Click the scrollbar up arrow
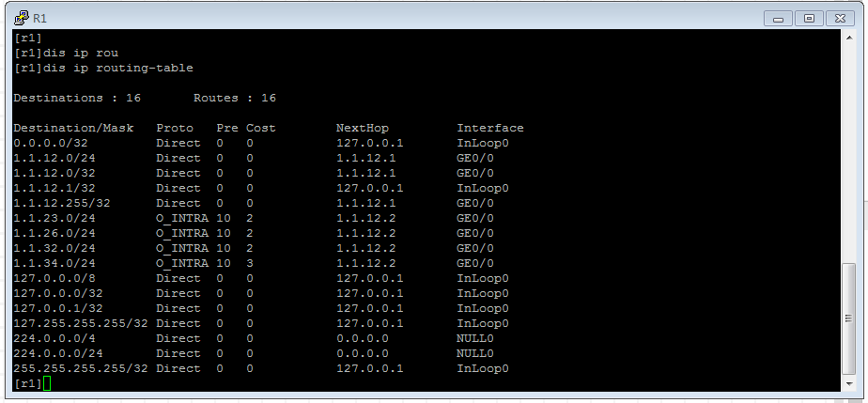The width and height of the screenshot is (868, 403). coord(848,38)
